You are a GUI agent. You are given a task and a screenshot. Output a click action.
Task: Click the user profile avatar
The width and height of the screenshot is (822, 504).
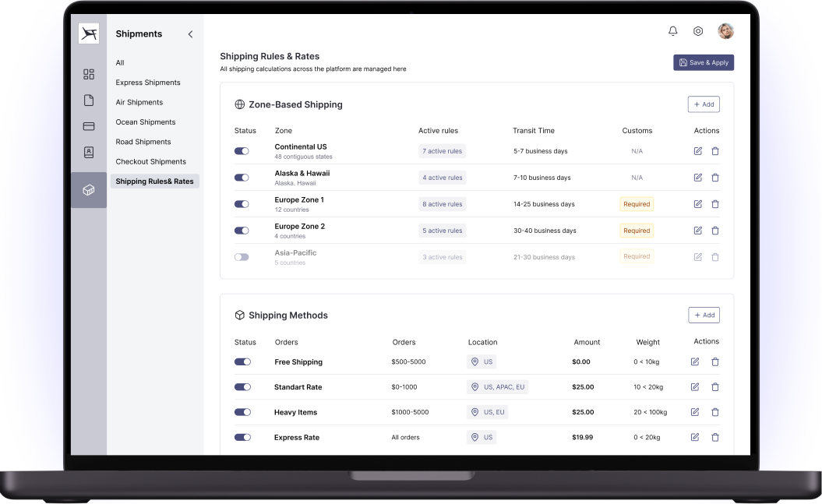pos(725,31)
